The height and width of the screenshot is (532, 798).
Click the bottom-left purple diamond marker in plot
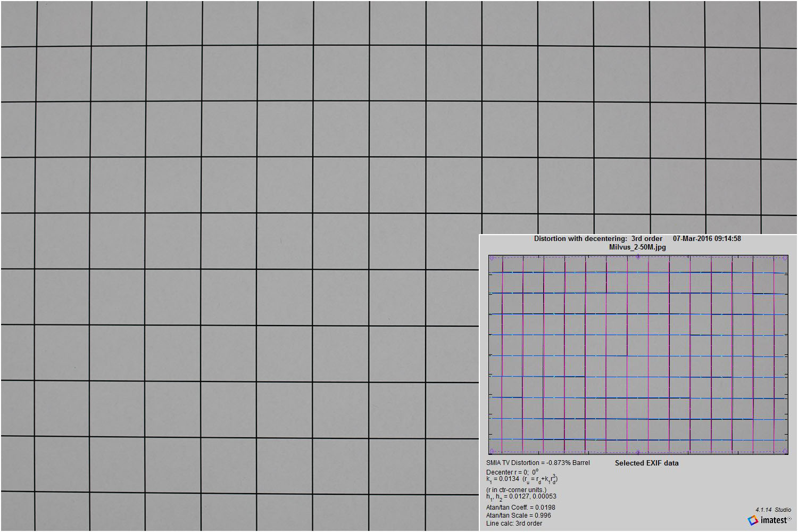(492, 451)
